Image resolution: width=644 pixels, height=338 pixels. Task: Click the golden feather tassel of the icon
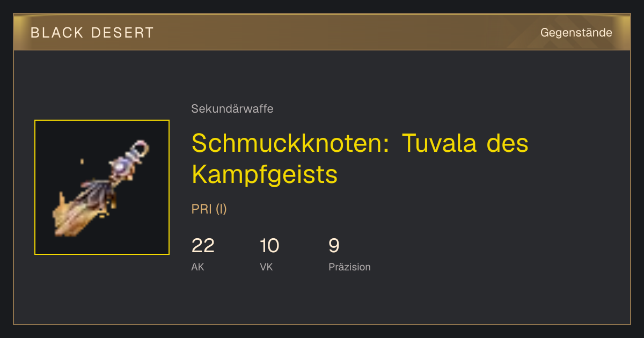[75, 215]
